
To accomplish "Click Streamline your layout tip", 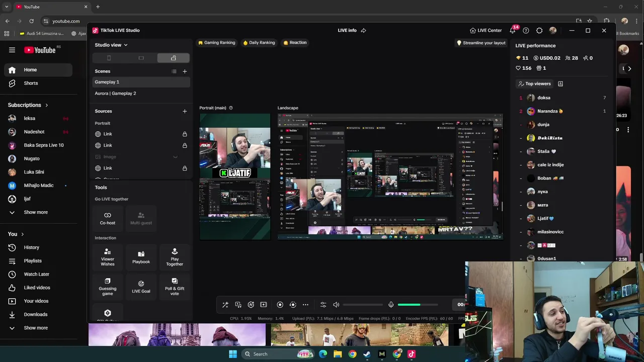I will pyautogui.click(x=481, y=43).
